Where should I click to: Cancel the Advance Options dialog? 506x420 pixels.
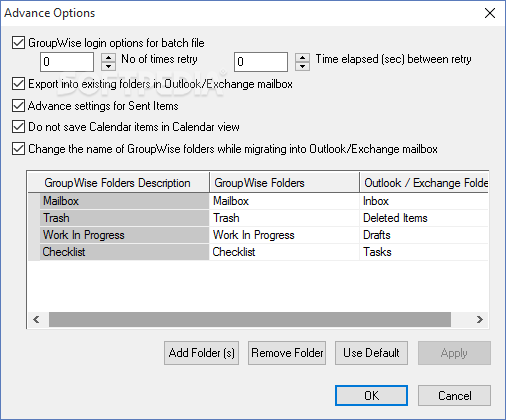pyautogui.click(x=454, y=396)
